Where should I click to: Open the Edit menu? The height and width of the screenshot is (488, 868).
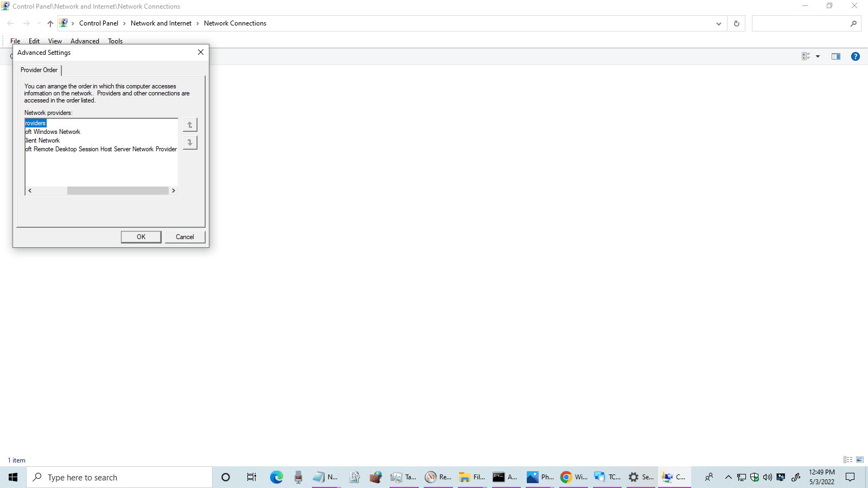pos(34,41)
